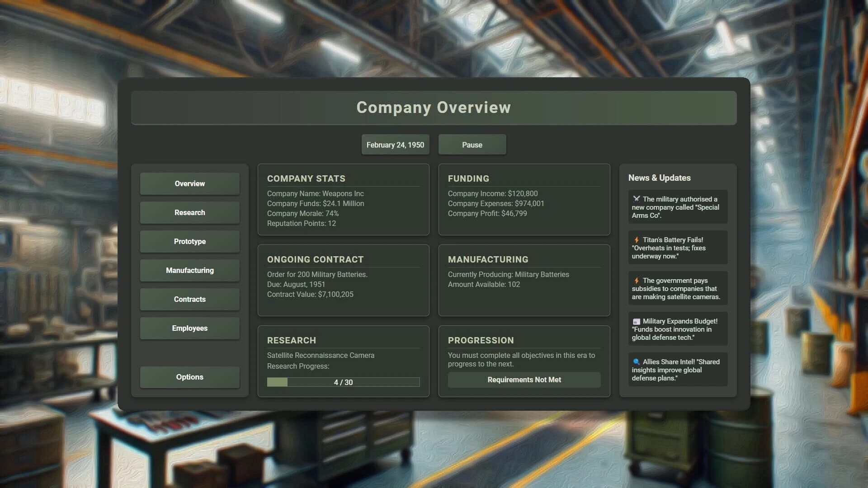Click the Company Stats panel header
868x488 pixels.
pos(306,178)
